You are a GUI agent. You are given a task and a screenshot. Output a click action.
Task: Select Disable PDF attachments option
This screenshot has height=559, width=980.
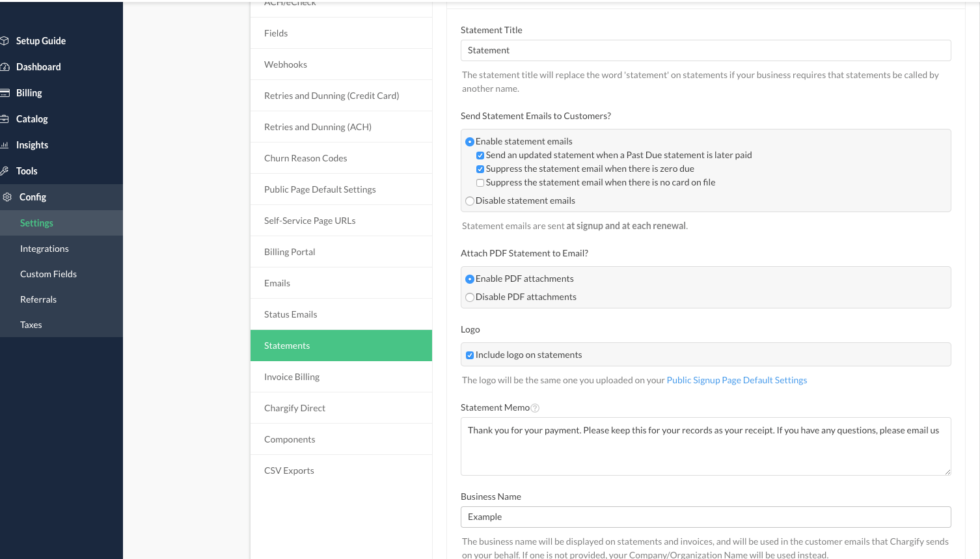click(470, 297)
